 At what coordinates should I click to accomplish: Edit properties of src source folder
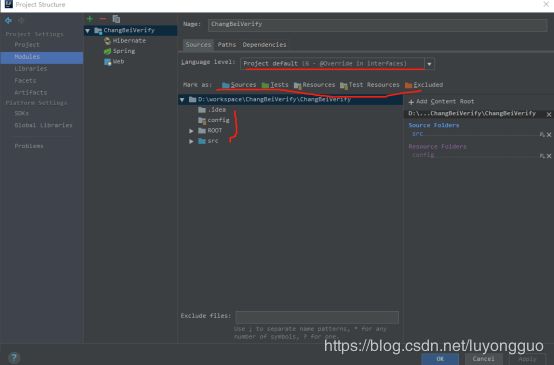pyautogui.click(x=542, y=135)
